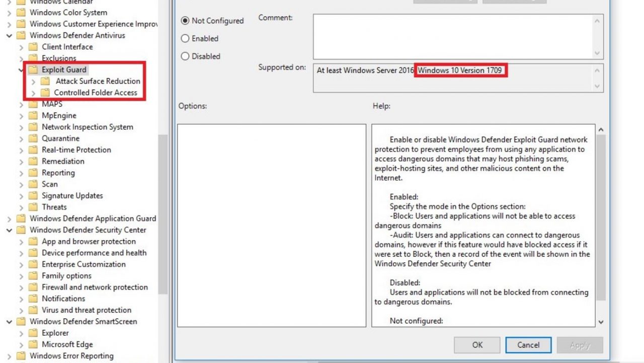Click the Help pane scroll-up arrow
644x363 pixels.
click(601, 129)
